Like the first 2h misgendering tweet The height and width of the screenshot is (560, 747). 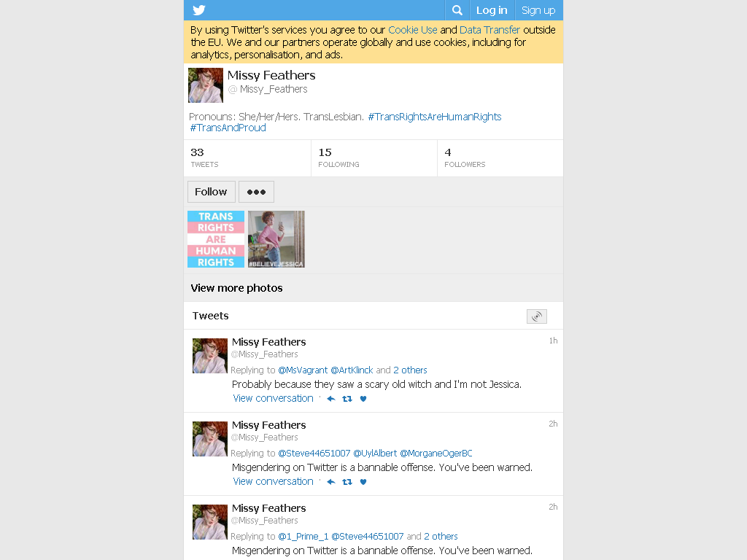tap(363, 482)
